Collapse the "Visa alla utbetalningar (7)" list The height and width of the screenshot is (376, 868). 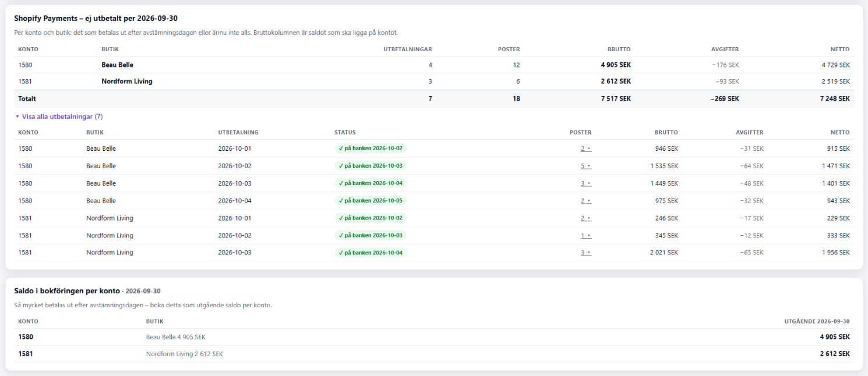pos(59,116)
